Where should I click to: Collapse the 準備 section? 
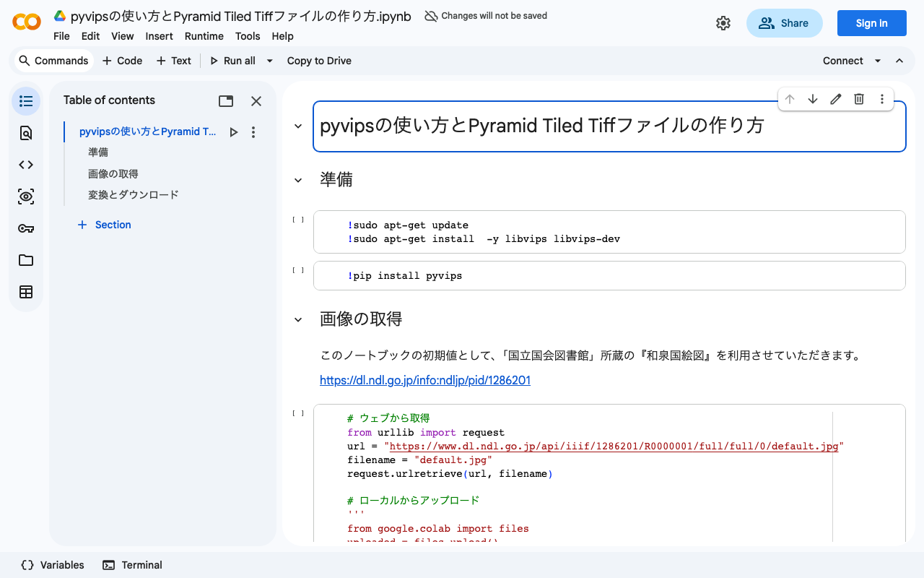298,180
